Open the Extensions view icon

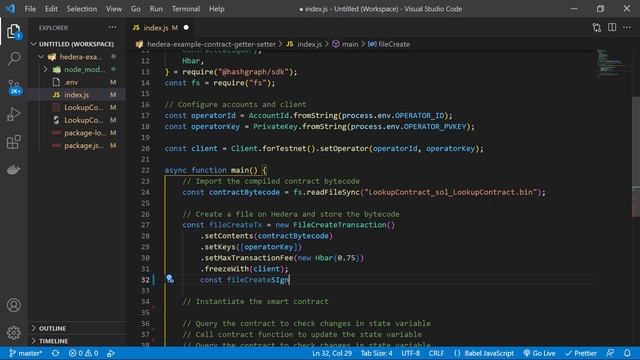pos(13,142)
